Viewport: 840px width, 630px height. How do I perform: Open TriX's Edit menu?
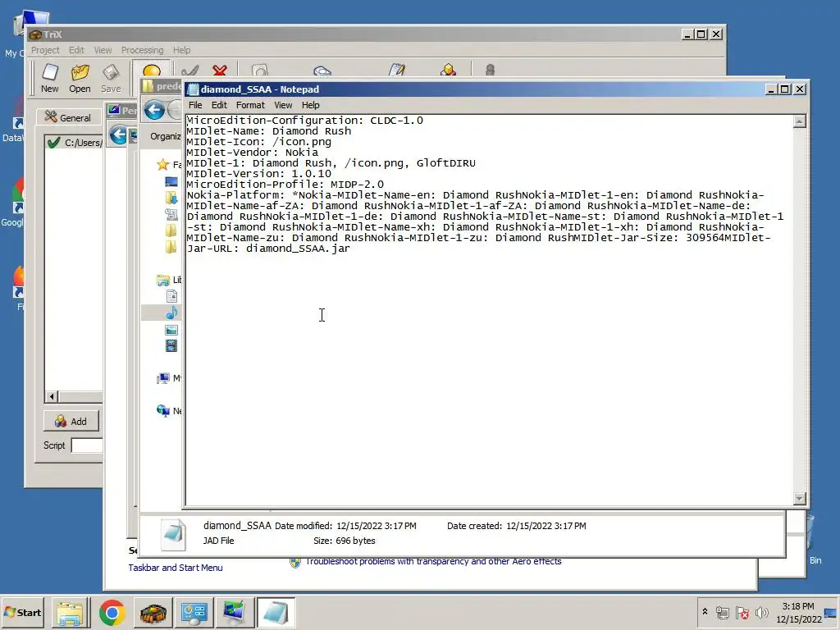point(76,50)
